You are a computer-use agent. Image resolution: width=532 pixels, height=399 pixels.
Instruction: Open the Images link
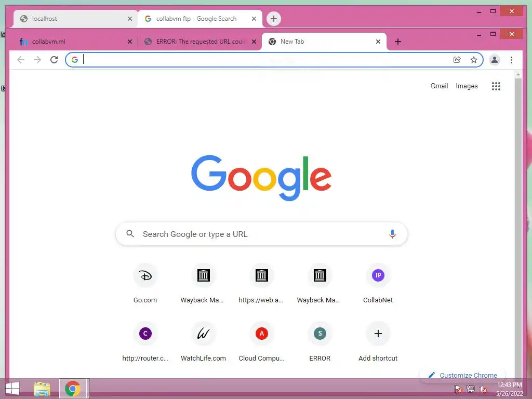pos(467,86)
